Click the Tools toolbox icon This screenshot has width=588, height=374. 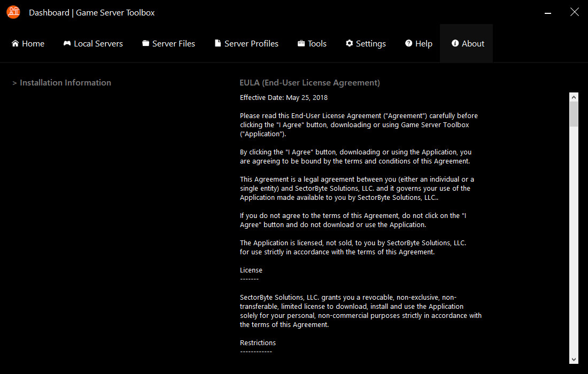(x=301, y=43)
